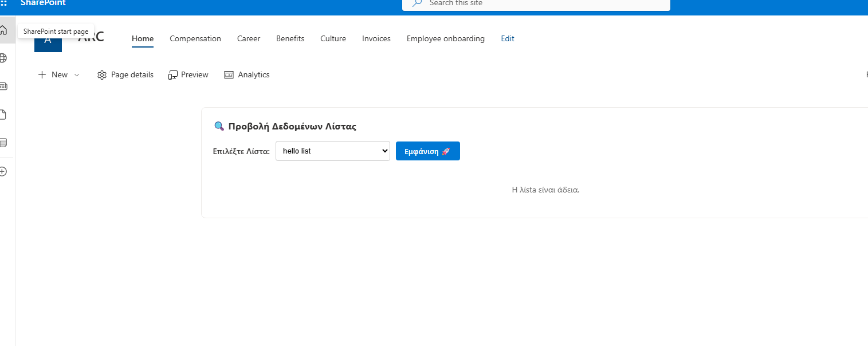Expand the New dropdown menu

point(58,75)
